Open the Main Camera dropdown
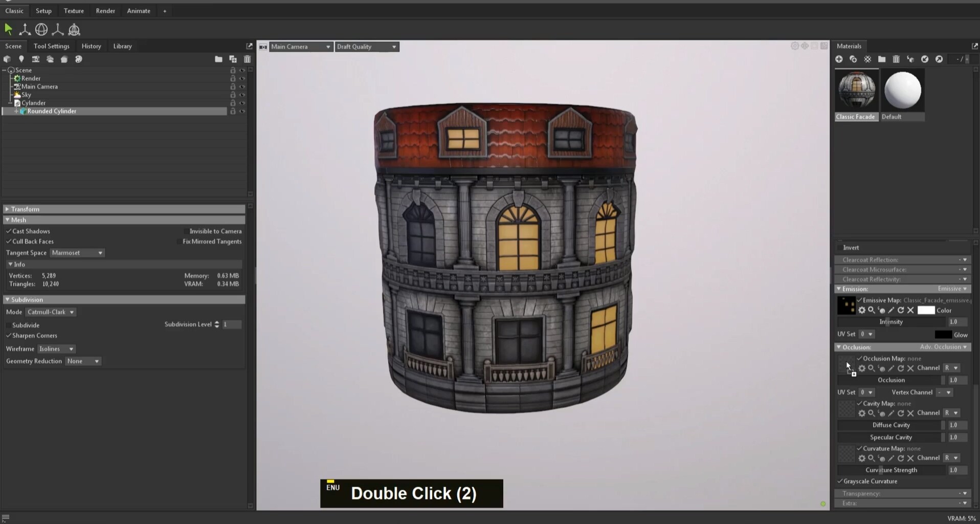 pos(301,47)
